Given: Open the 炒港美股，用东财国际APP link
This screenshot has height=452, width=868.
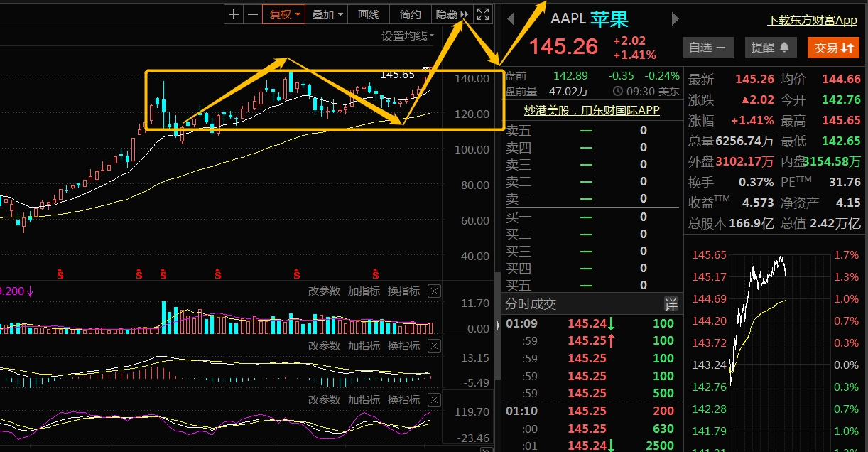Looking at the screenshot, I should click(592, 110).
